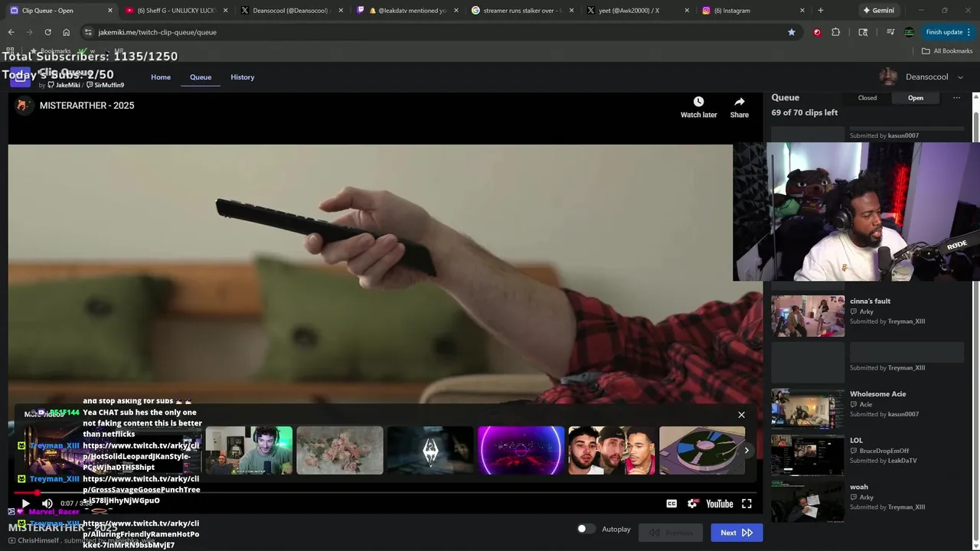Close the More videos overlay with X
980x551 pixels.
(741, 415)
